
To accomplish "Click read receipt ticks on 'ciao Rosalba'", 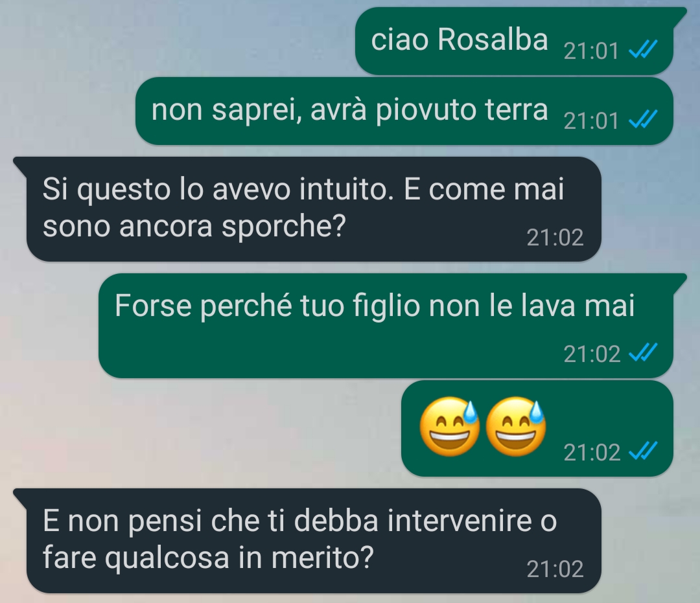I will (x=643, y=49).
